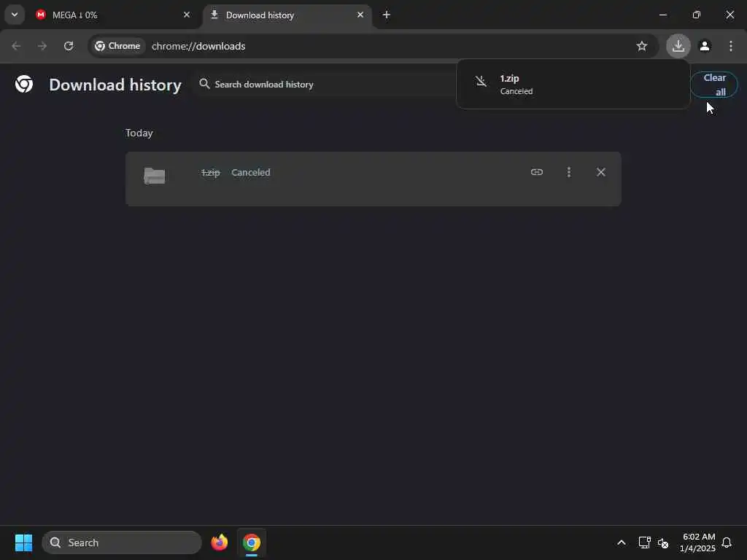This screenshot has height=560, width=747.
Task: Open network status tray icon
Action: tap(644, 542)
